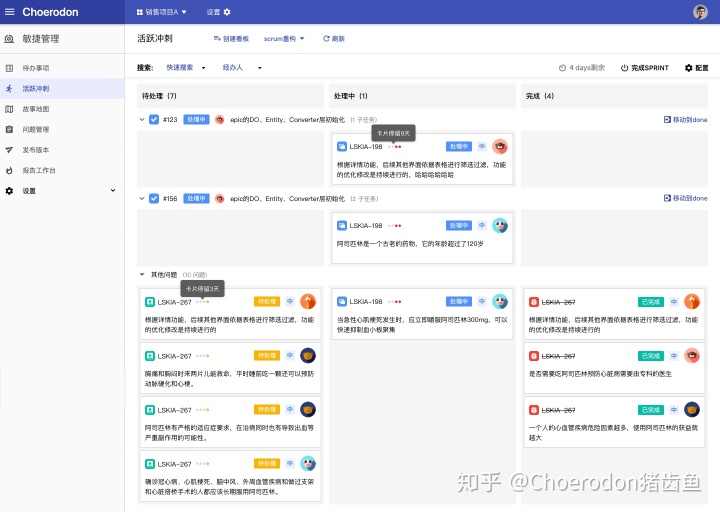The image size is (720, 512).
Task: Click the #123 assignee avatar in row header
Action: [x=220, y=119]
